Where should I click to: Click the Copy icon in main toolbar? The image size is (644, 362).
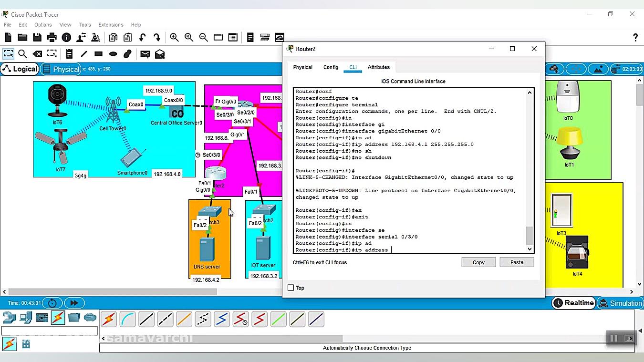coord(113,37)
